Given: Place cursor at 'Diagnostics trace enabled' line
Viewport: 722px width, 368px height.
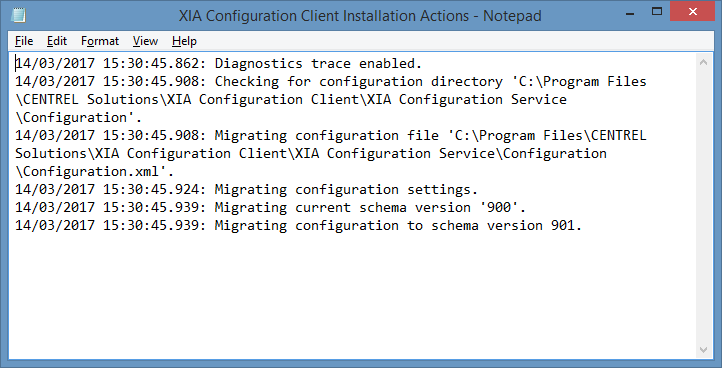Looking at the screenshot, I should coord(318,63).
